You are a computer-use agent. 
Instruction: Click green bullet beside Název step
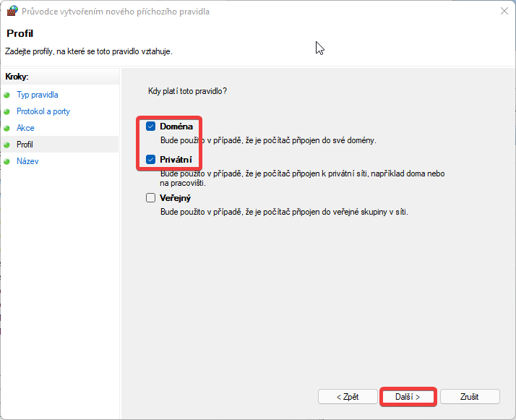[7, 162]
